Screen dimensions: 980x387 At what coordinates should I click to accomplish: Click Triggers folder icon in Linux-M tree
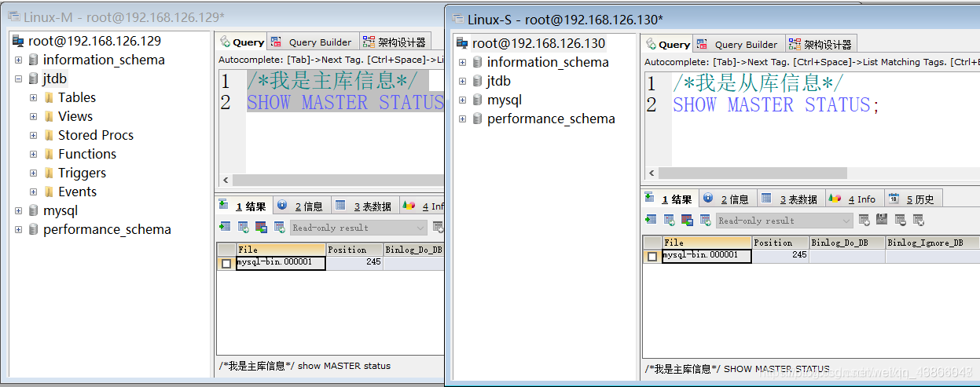(49, 173)
